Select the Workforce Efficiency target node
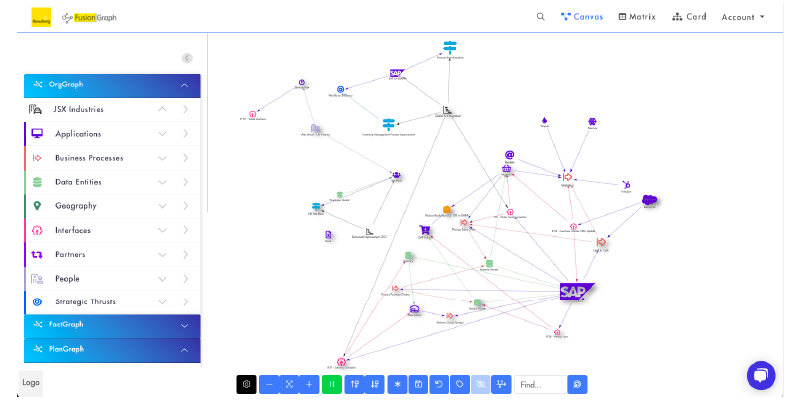This screenshot has width=800, height=400. 340,89
